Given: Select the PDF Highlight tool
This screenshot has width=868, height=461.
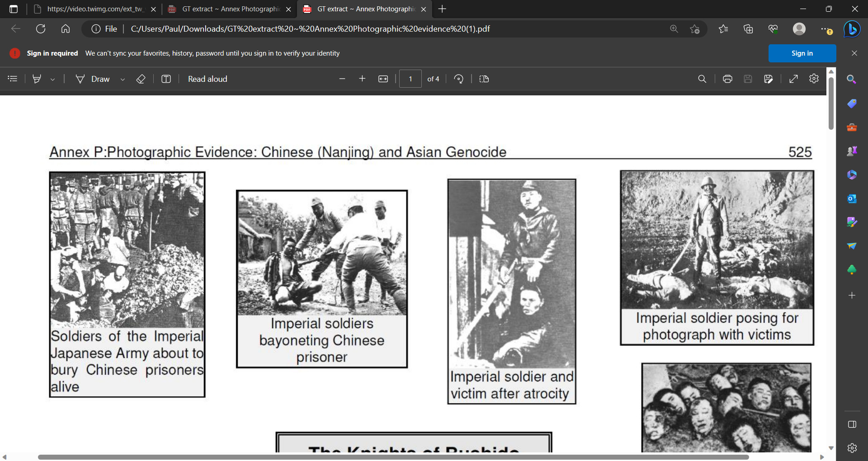Looking at the screenshot, I should click(37, 79).
